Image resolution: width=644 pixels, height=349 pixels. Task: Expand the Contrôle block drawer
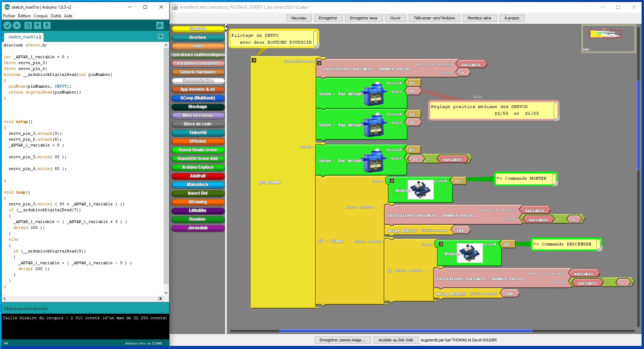point(198,29)
